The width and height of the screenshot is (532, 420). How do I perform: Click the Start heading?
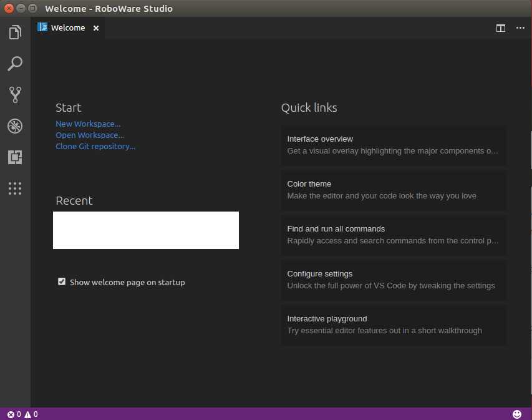(x=68, y=107)
